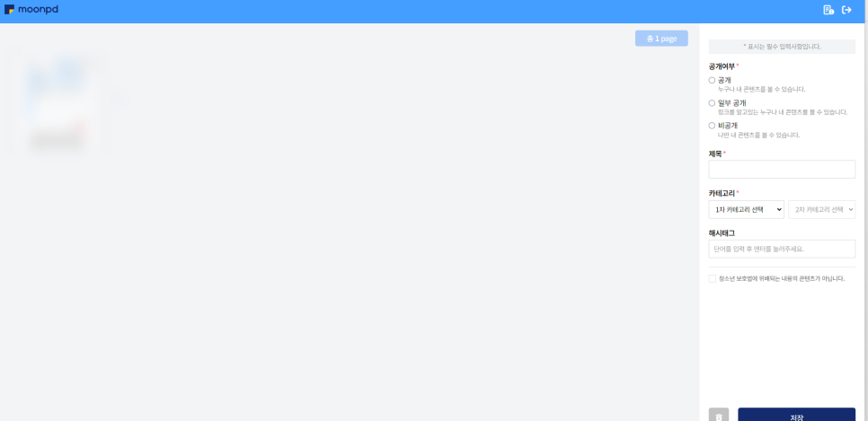The height and width of the screenshot is (421, 868).
Task: Click the 필수 입력사항 notice banner
Action: [782, 47]
